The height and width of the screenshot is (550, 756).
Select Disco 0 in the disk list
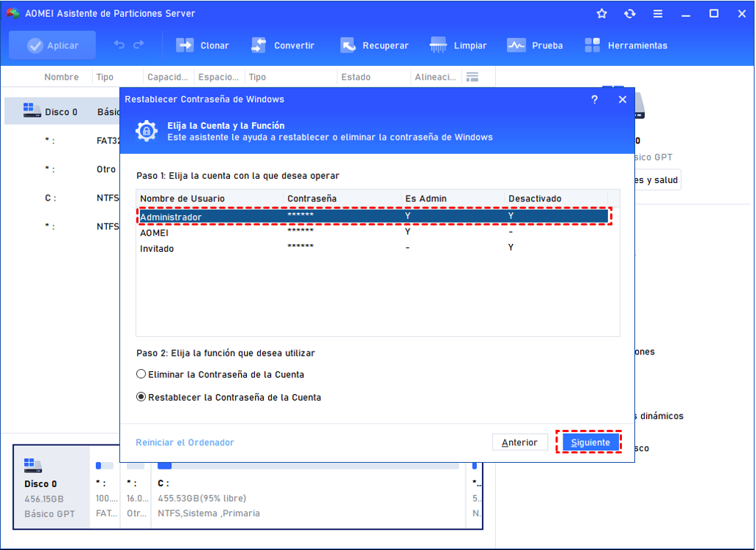point(62,111)
